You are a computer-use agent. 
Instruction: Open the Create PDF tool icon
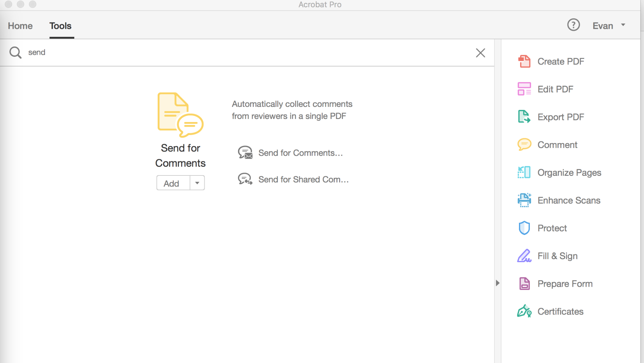coord(524,62)
